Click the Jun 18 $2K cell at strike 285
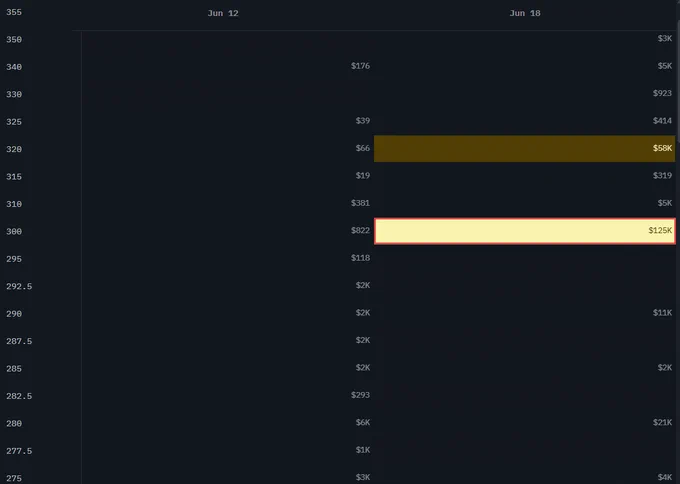 665,368
